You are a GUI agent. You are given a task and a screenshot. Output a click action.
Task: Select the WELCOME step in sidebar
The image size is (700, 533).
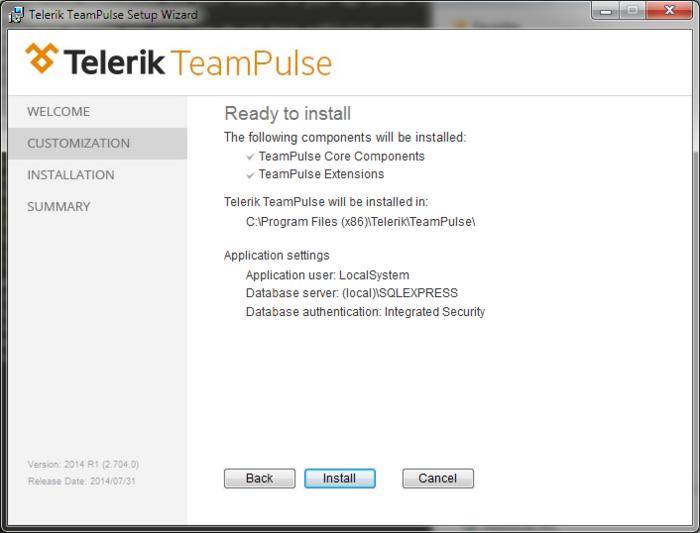click(97, 112)
